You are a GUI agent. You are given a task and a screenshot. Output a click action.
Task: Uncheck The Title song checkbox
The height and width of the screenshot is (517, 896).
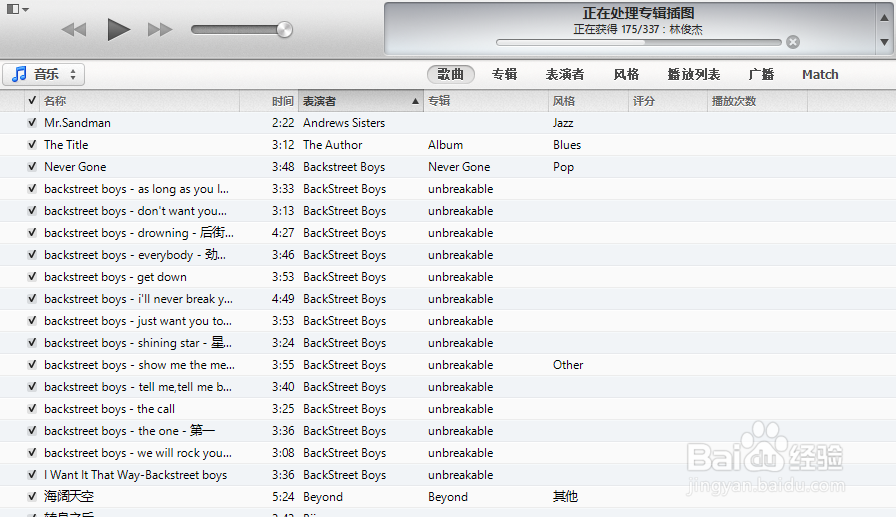pyautogui.click(x=32, y=145)
